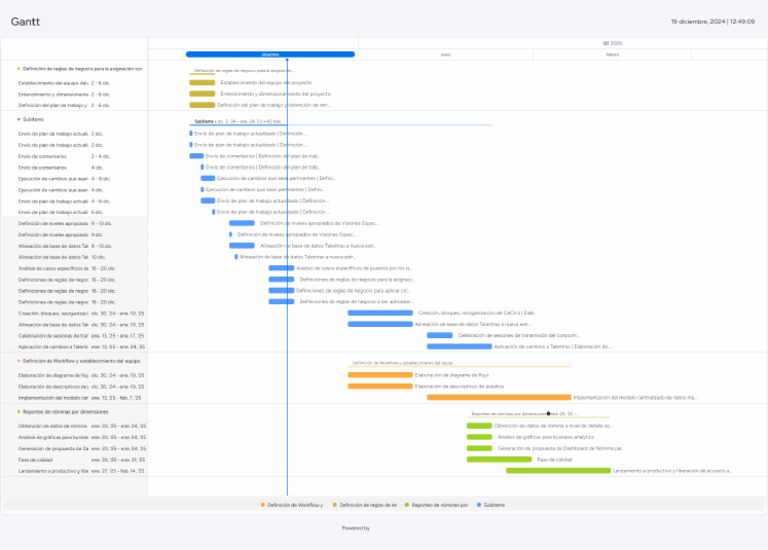Open the 'Reportes de nóminas por dimensiones' group
The image size is (768, 550).
[x=63, y=412]
